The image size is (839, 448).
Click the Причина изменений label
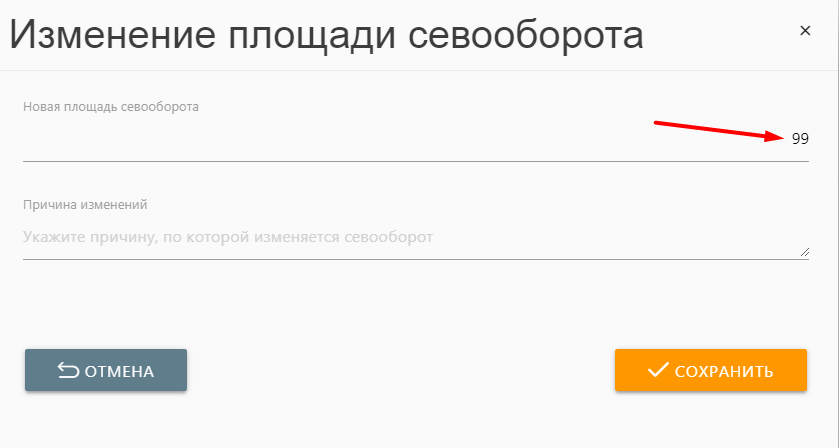pyautogui.click(x=85, y=204)
